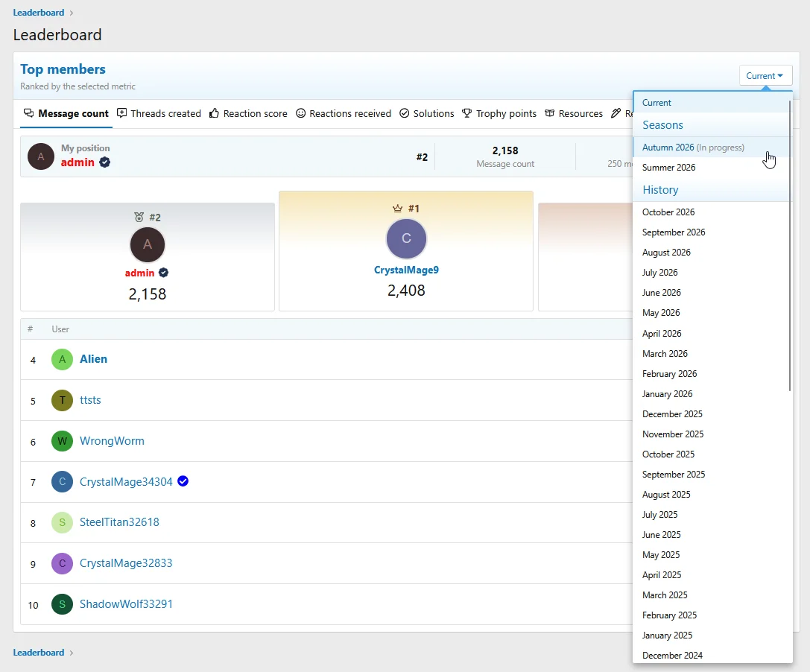The image size is (810, 672).
Task: Click CrystalMage9's avatar in #1 podium
Action: point(407,238)
